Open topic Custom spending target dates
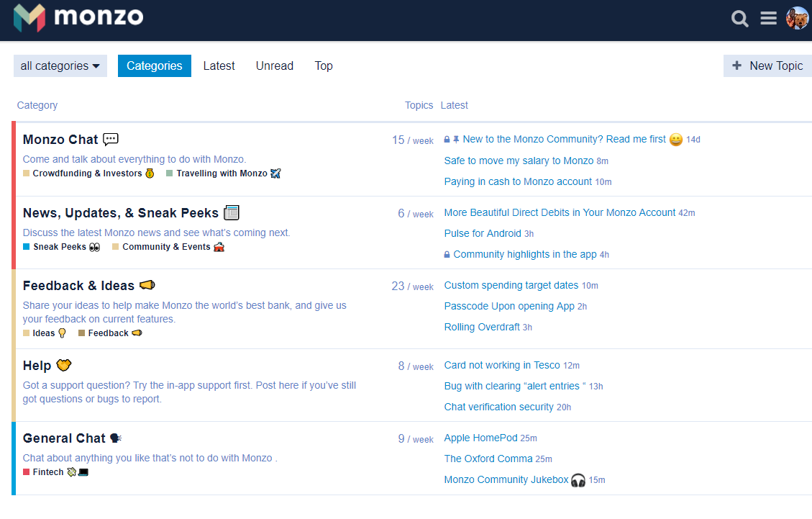 click(x=511, y=285)
